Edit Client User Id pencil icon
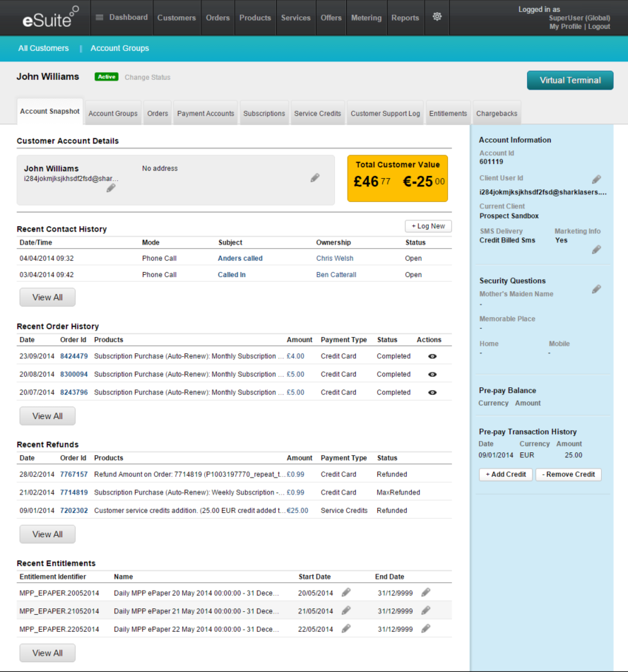 pyautogui.click(x=596, y=179)
